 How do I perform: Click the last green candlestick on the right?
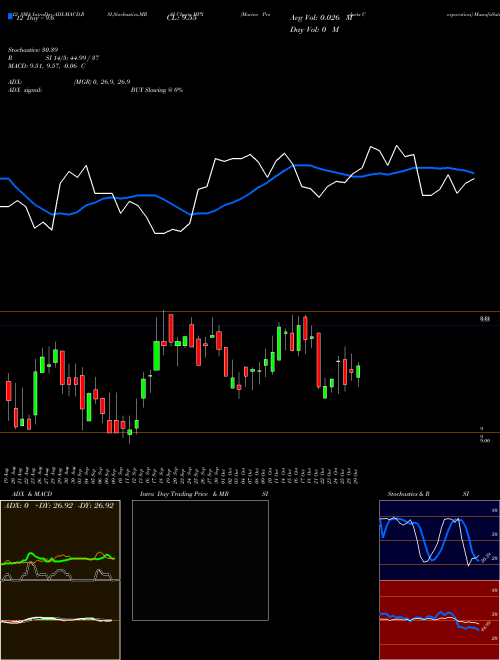point(358,372)
